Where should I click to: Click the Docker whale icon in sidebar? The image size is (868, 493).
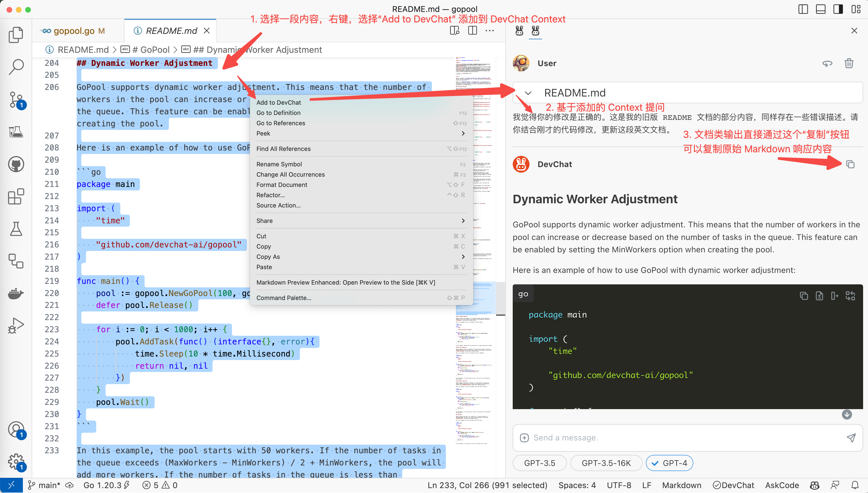[16, 293]
